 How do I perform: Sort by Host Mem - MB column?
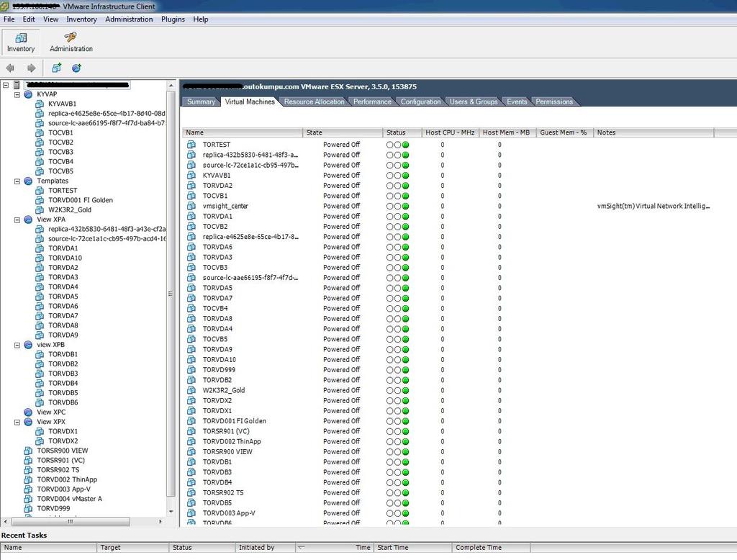(x=506, y=132)
